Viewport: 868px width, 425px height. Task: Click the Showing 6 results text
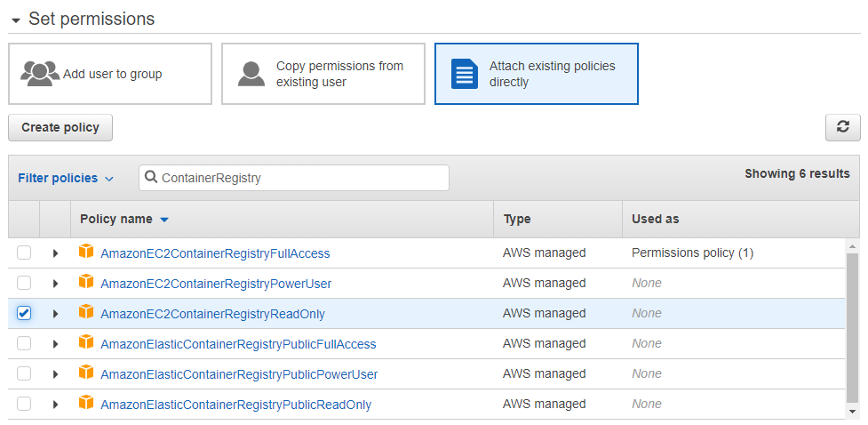click(797, 173)
